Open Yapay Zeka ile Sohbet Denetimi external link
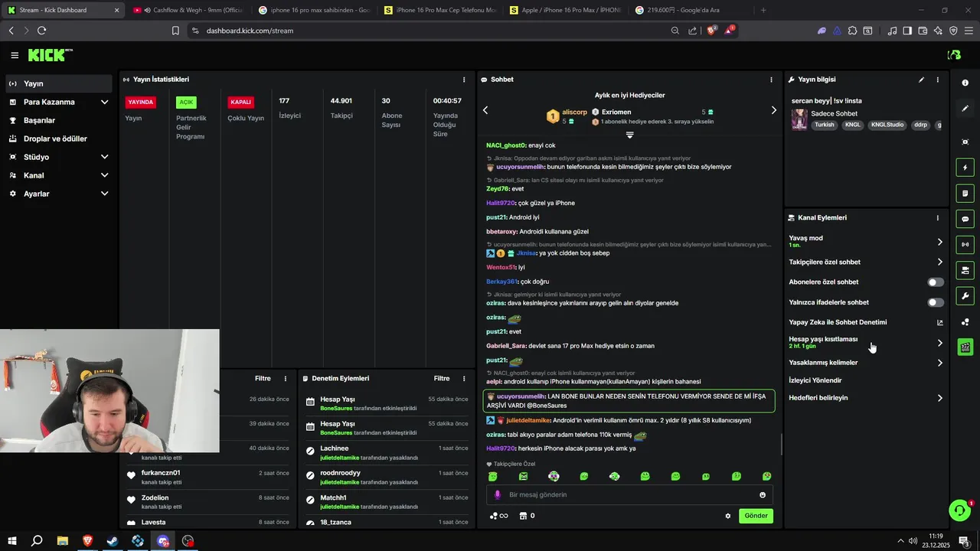This screenshot has height=551, width=980. point(940,322)
